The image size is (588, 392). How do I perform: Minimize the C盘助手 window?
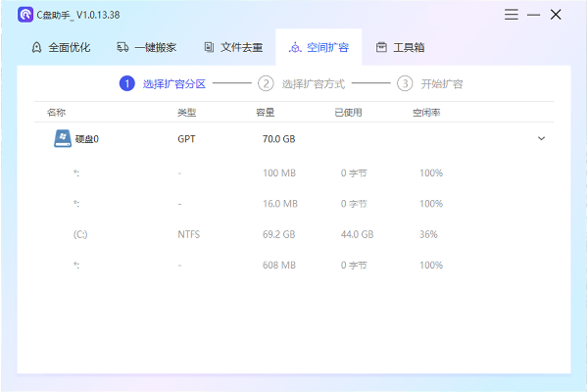coord(534,15)
